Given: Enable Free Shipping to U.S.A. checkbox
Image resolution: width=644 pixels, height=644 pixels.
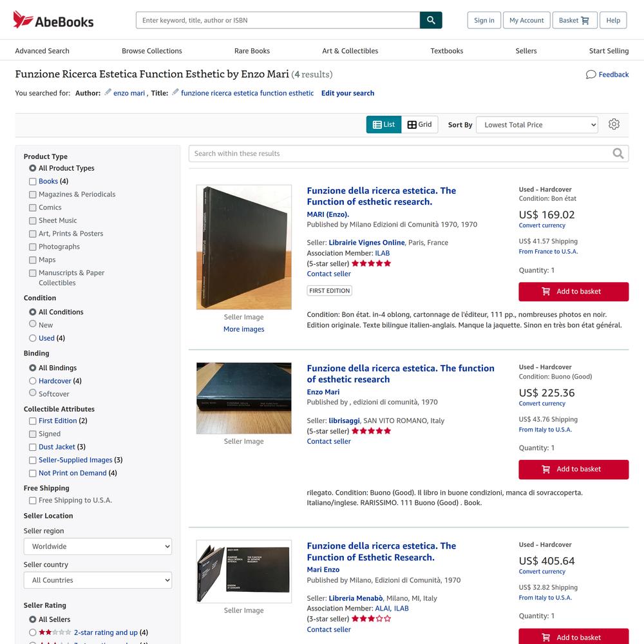Looking at the screenshot, I should [x=32, y=500].
